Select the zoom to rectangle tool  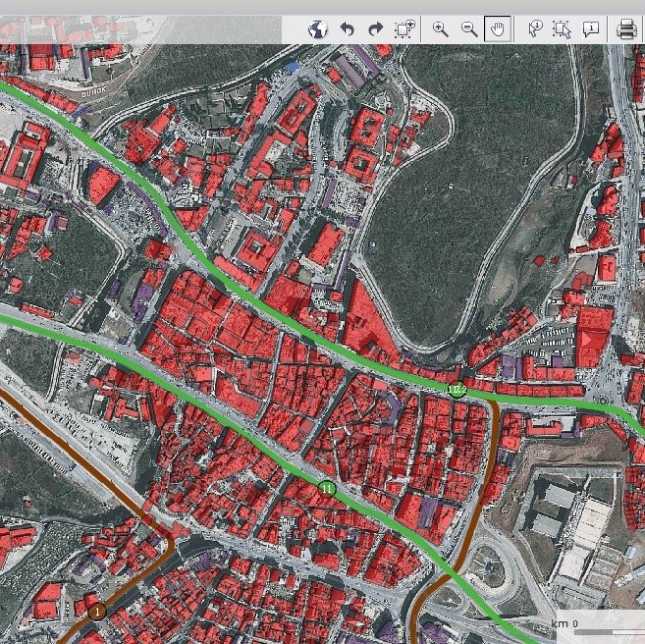404,29
